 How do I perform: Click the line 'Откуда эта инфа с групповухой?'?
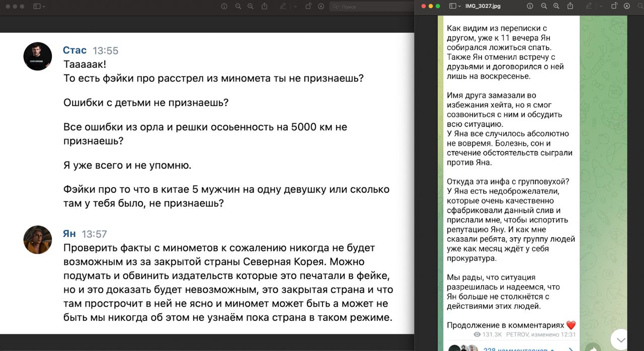[x=508, y=182]
